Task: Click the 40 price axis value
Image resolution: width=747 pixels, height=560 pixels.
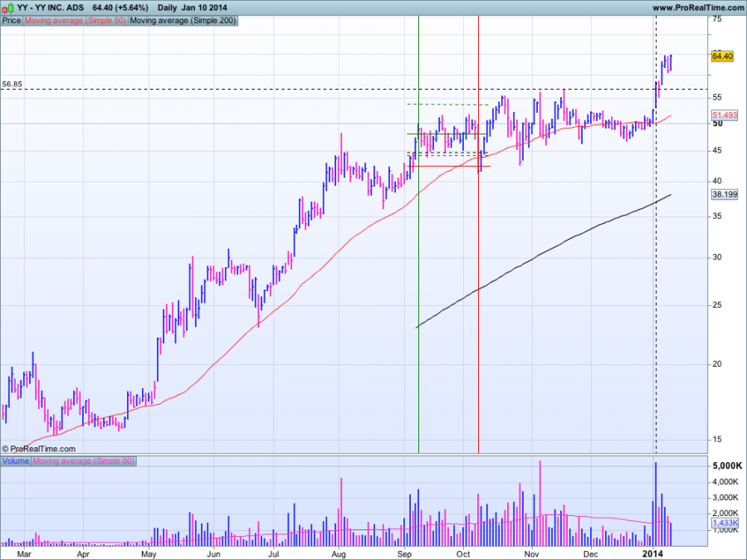Action: pos(717,181)
